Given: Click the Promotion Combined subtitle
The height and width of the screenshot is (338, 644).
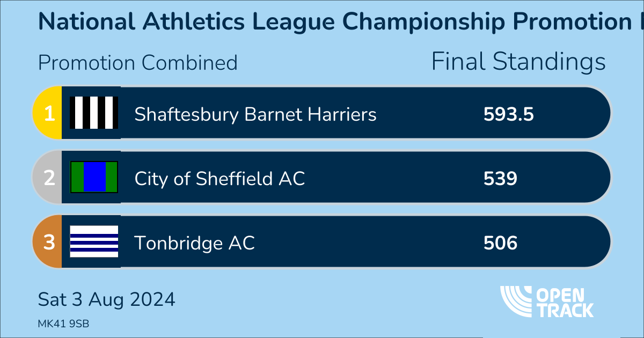Looking at the screenshot, I should pos(137,63).
